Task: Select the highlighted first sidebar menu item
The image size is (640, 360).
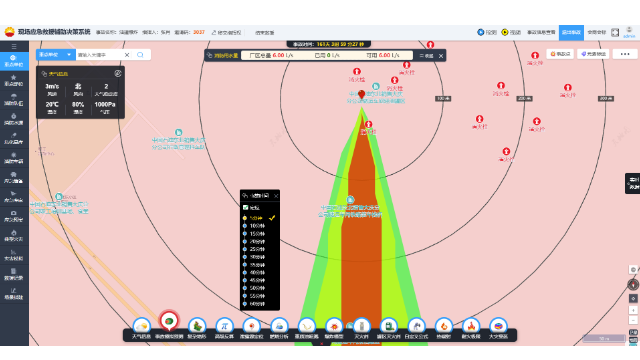Action: coord(14,61)
